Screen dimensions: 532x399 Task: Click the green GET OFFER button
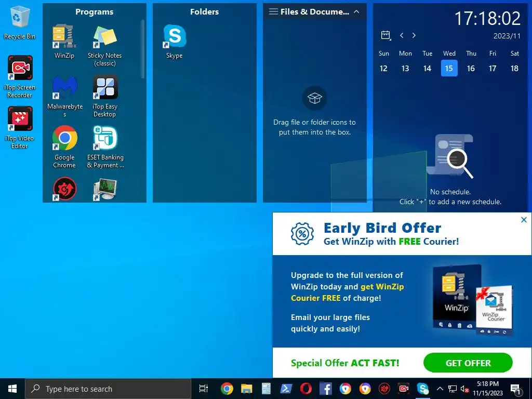[x=468, y=363]
